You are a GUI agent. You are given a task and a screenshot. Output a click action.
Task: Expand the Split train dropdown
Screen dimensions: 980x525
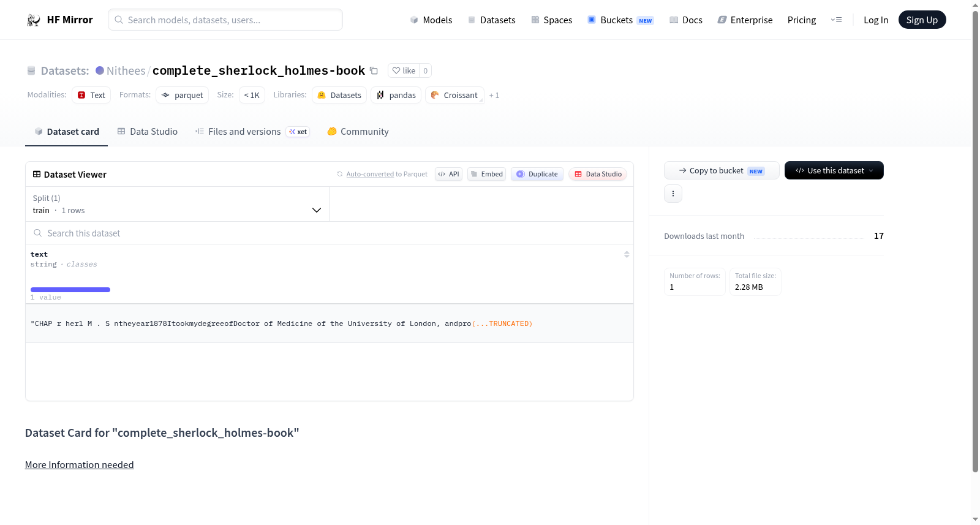click(178, 204)
